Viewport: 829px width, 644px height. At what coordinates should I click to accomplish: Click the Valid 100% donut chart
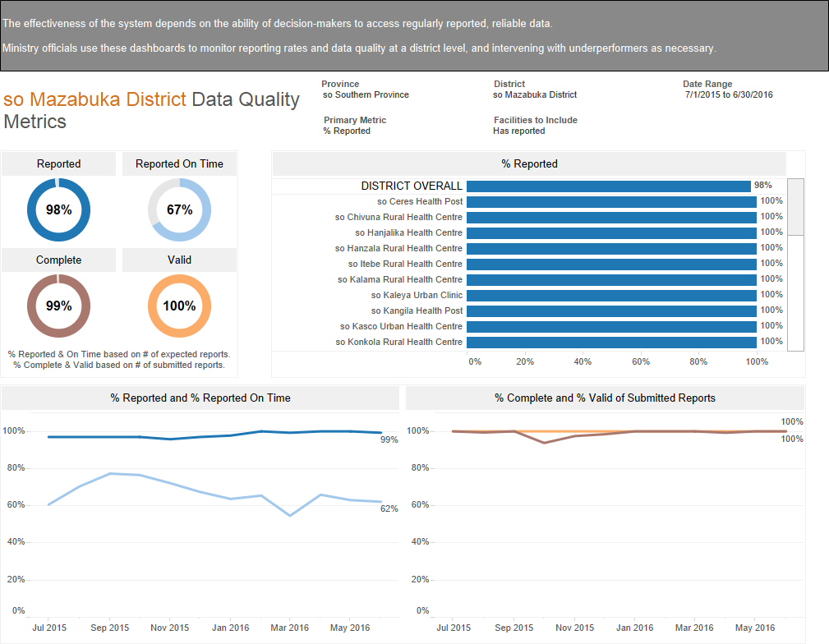tap(179, 306)
